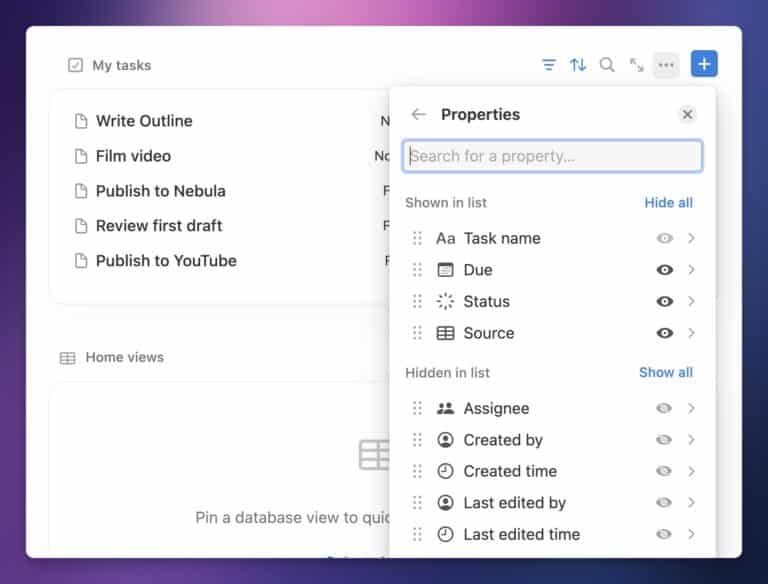Close the Properties panel
This screenshot has width=768, height=584.
(x=687, y=114)
